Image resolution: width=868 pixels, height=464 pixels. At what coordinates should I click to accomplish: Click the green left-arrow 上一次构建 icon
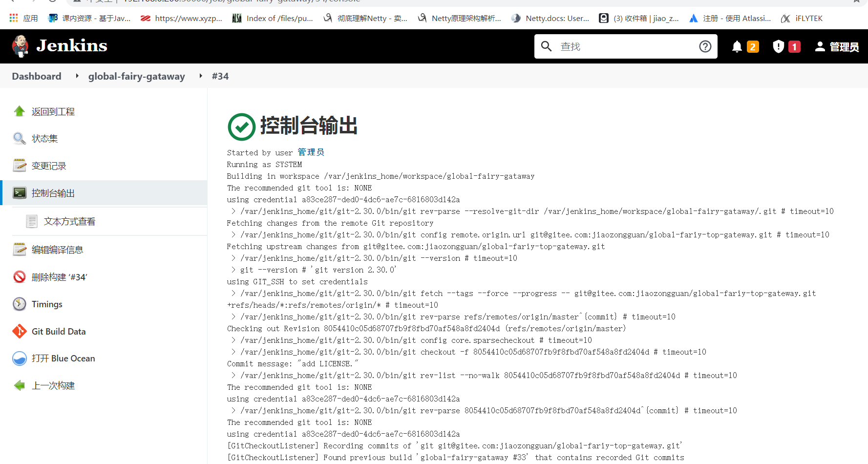[20, 385]
